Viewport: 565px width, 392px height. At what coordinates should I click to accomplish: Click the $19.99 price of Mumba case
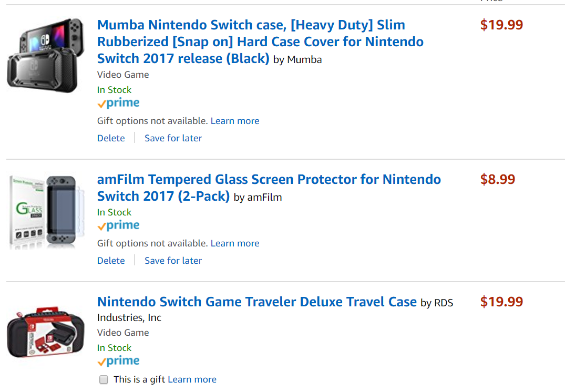tap(501, 25)
